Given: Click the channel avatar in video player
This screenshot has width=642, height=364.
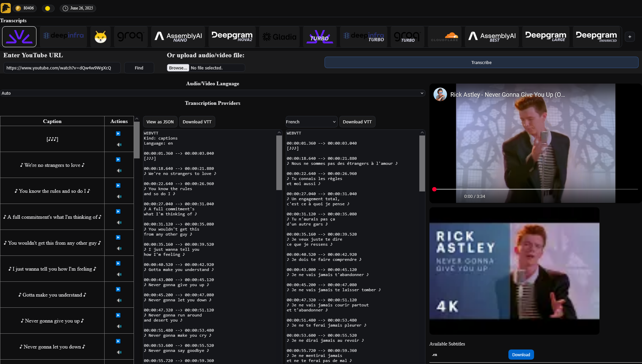Looking at the screenshot, I should tap(440, 94).
